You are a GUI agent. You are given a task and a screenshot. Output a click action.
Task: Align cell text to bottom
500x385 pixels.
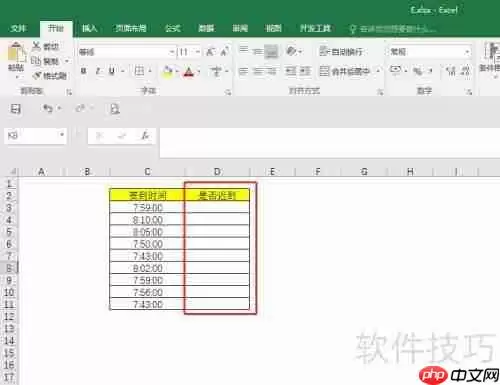[272, 51]
